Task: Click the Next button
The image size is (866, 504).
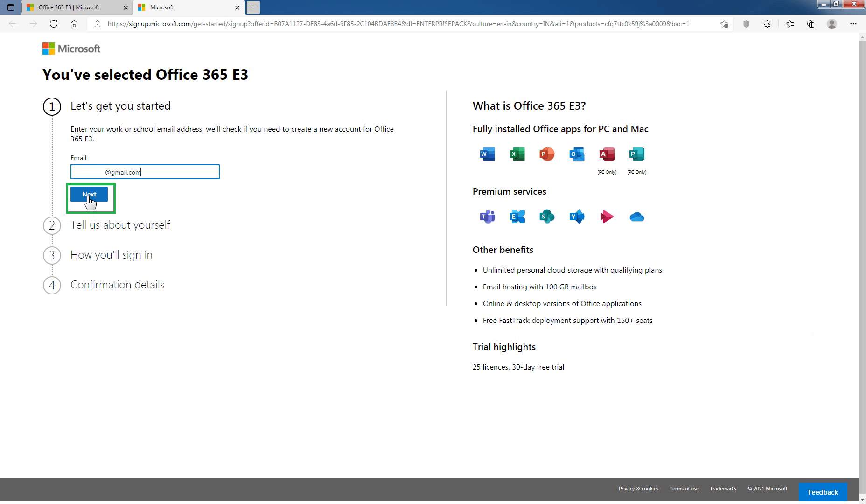Action: click(x=89, y=194)
